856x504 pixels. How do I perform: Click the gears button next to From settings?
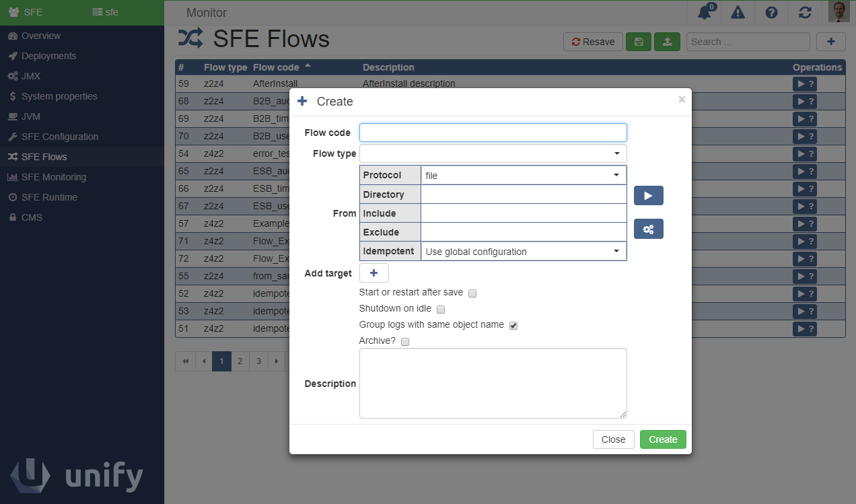[x=649, y=229]
